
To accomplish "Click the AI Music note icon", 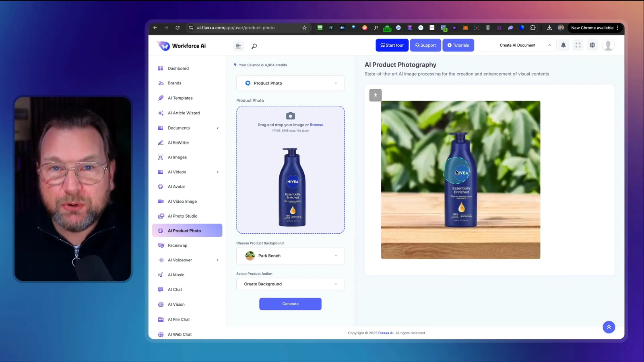I will click(x=161, y=275).
